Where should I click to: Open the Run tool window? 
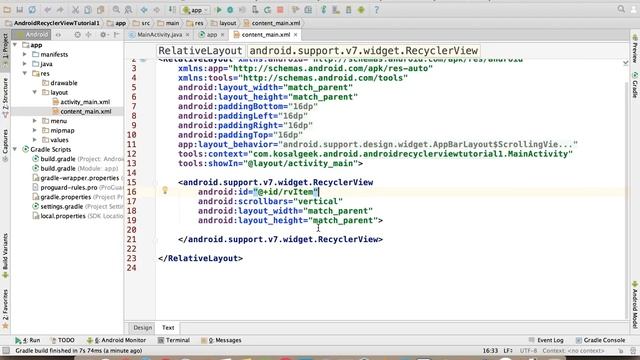click(x=28, y=340)
